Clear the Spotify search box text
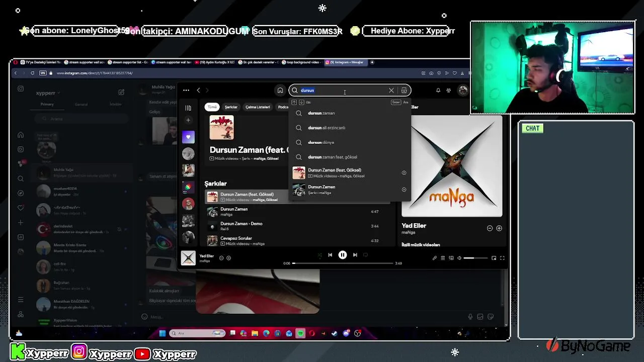This screenshot has width=644, height=362. point(391,90)
